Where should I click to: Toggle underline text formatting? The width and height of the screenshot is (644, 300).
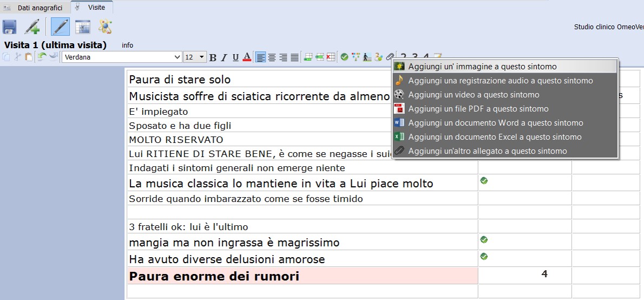[x=235, y=57]
